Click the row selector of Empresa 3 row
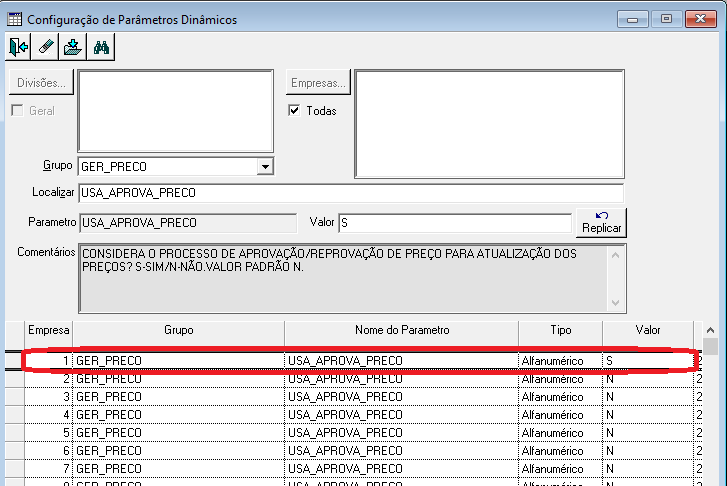The width and height of the screenshot is (727, 486). (15, 397)
